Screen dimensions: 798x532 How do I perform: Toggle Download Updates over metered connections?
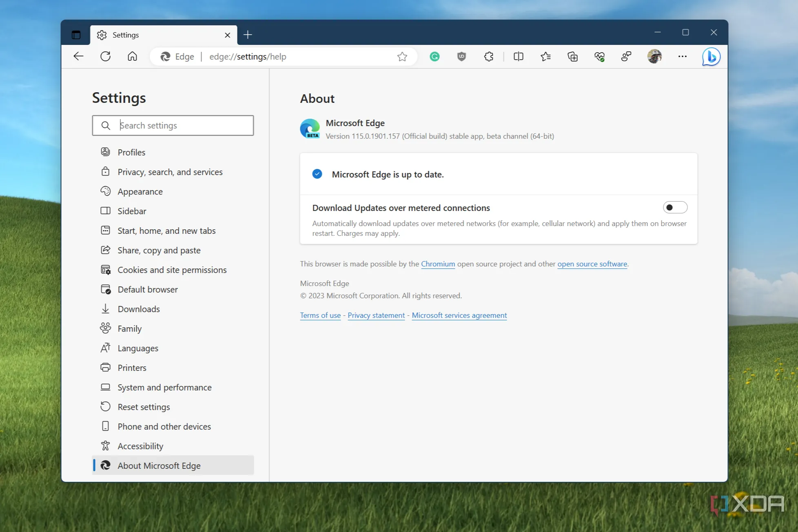point(675,208)
